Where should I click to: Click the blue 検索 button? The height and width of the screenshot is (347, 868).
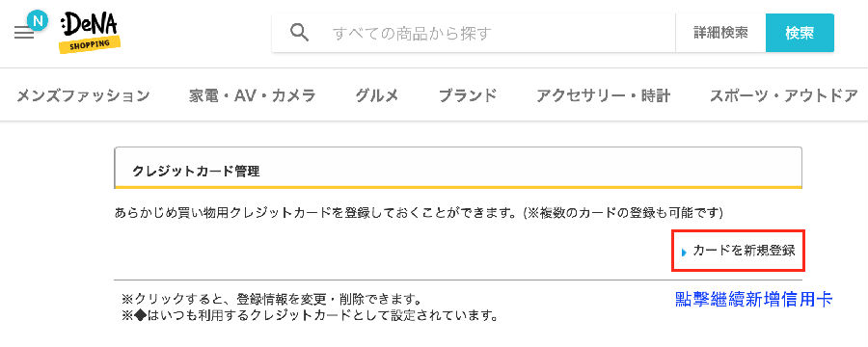[x=800, y=33]
